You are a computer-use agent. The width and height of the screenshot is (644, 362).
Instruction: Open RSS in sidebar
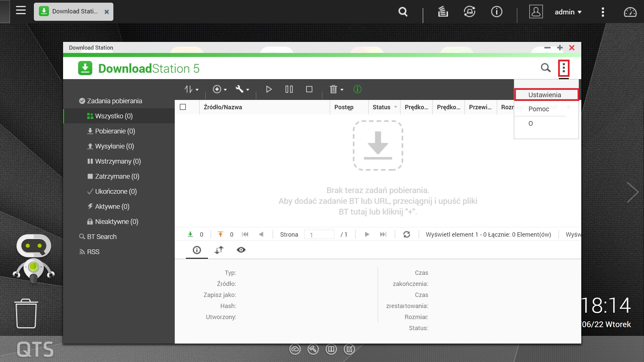tap(119, 252)
